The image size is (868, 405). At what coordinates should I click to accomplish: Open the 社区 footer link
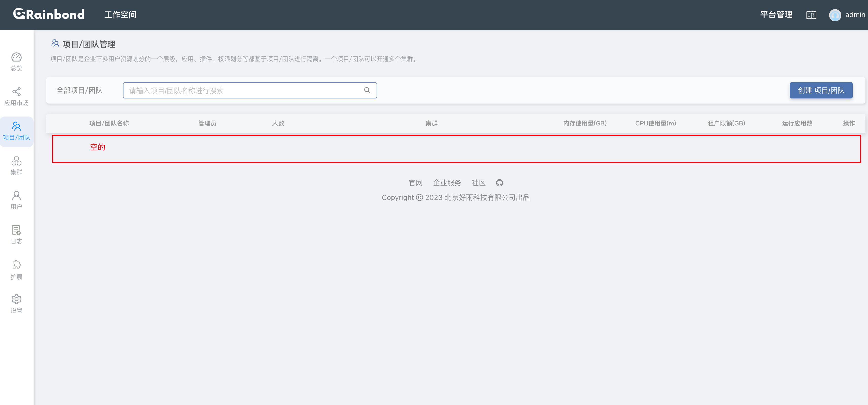click(478, 183)
